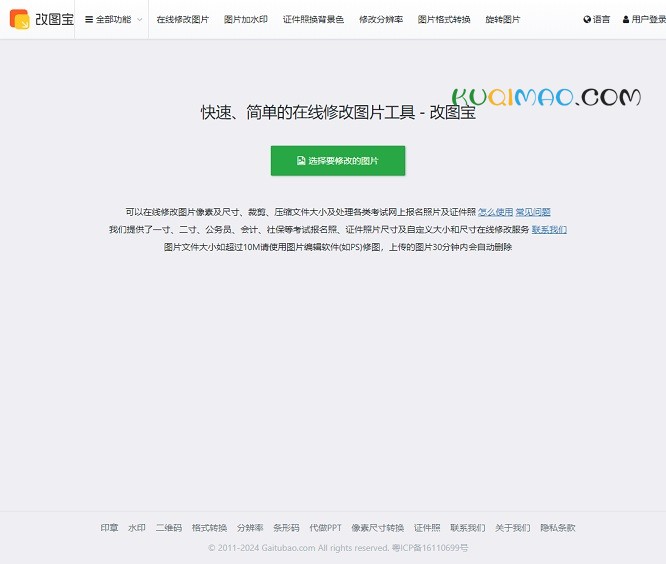Open the 怎么使用 help link
The image size is (666, 564).
click(x=496, y=212)
